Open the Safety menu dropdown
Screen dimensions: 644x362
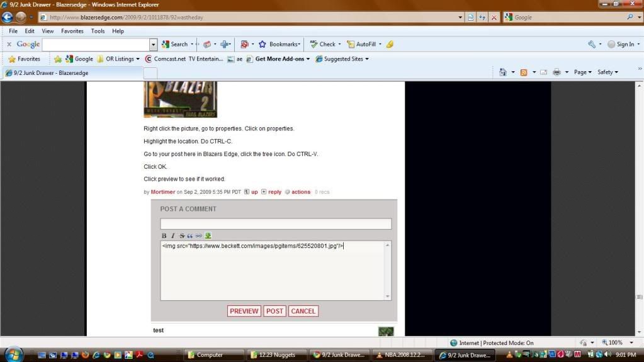tap(607, 72)
